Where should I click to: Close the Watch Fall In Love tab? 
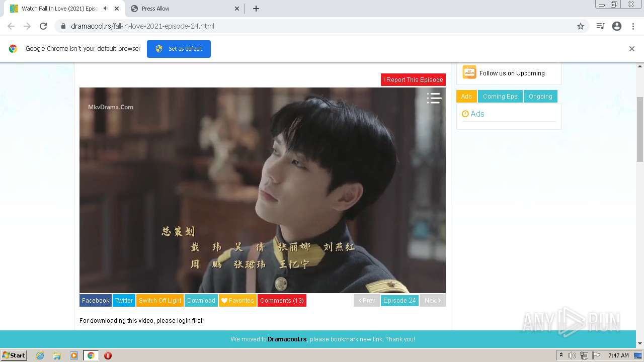(117, 9)
